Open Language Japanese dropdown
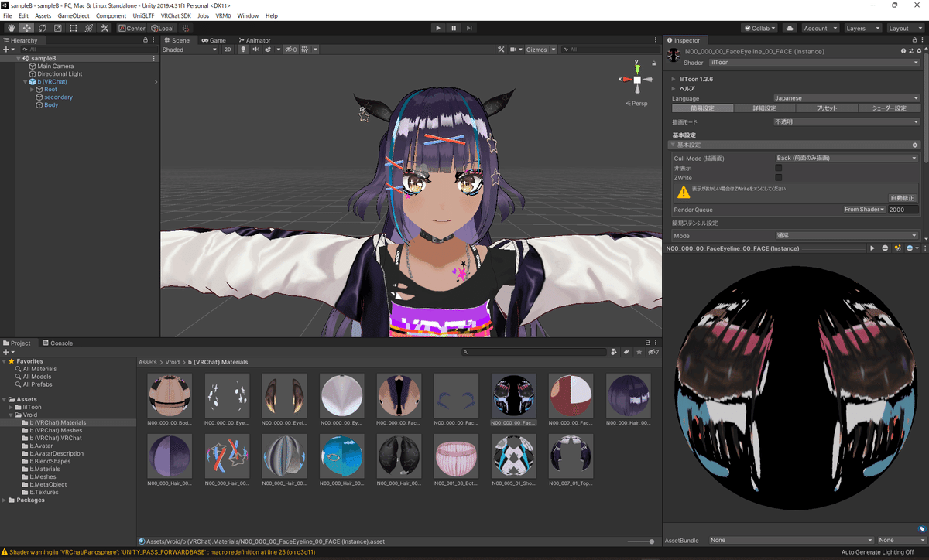This screenshot has width=929, height=560. (847, 98)
